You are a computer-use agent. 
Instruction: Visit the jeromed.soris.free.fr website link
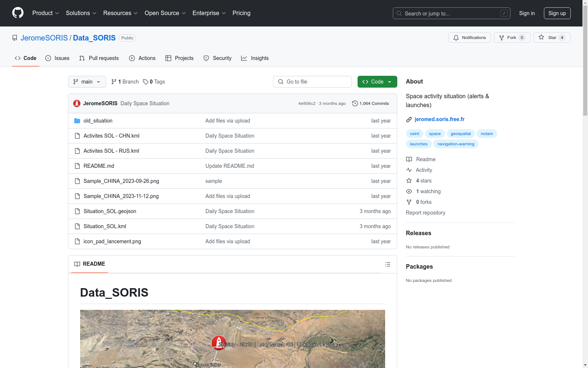click(440, 119)
